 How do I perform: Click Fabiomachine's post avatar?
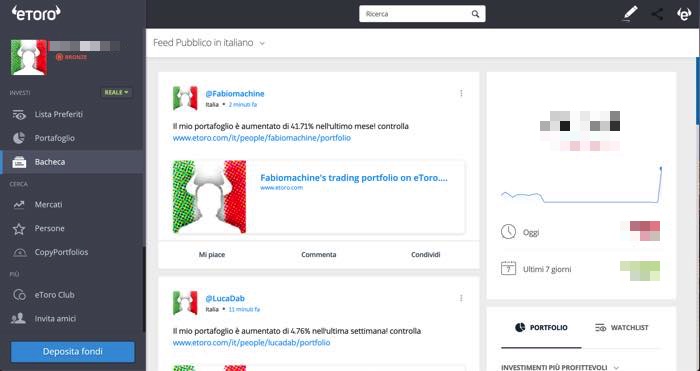185,98
